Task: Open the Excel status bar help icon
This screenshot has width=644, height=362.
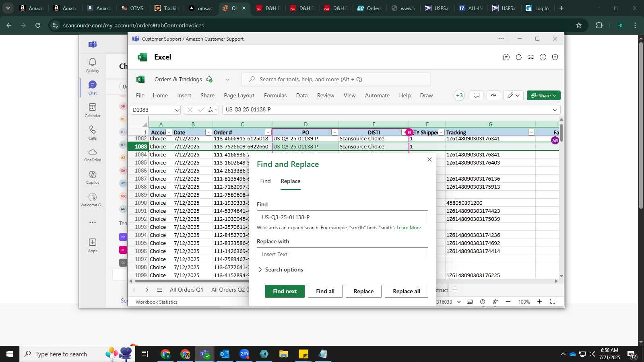Action: [x=483, y=302]
